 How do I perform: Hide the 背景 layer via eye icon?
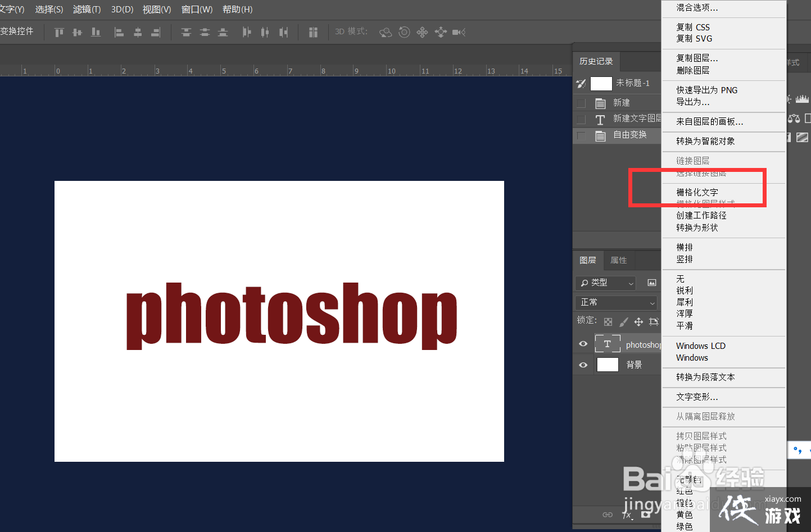tap(583, 365)
